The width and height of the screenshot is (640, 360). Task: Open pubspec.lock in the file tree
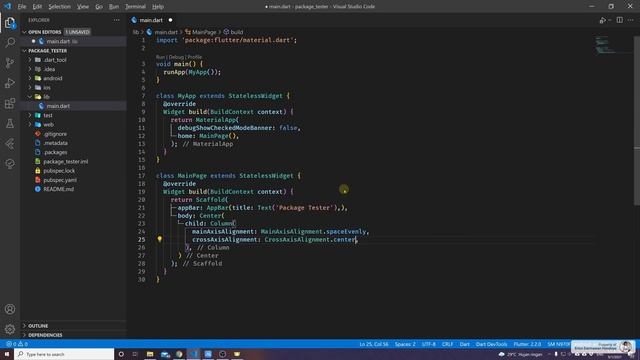(59, 171)
